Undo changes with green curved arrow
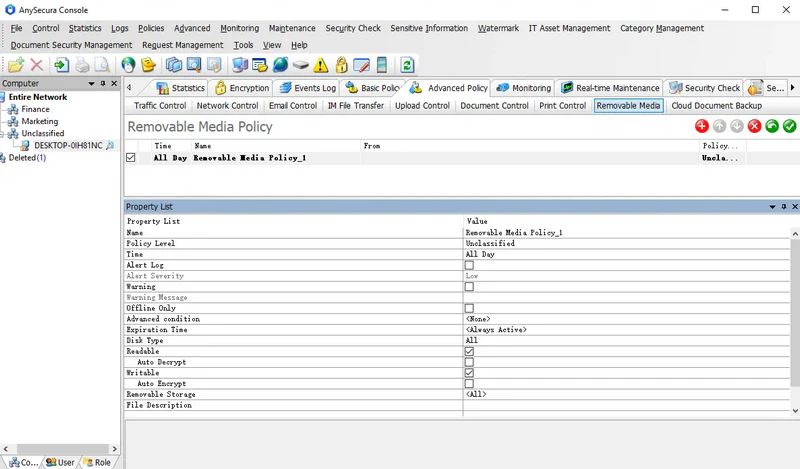This screenshot has height=469, width=800. click(x=772, y=126)
